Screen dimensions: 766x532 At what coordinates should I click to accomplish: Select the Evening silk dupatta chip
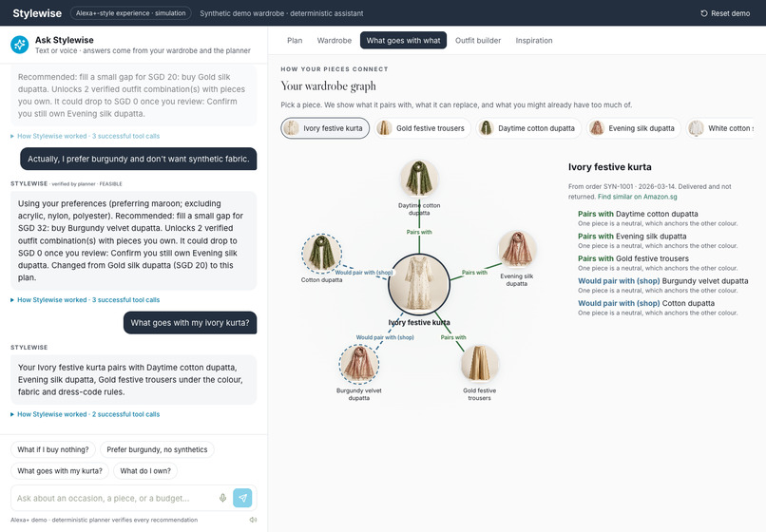tap(634, 128)
